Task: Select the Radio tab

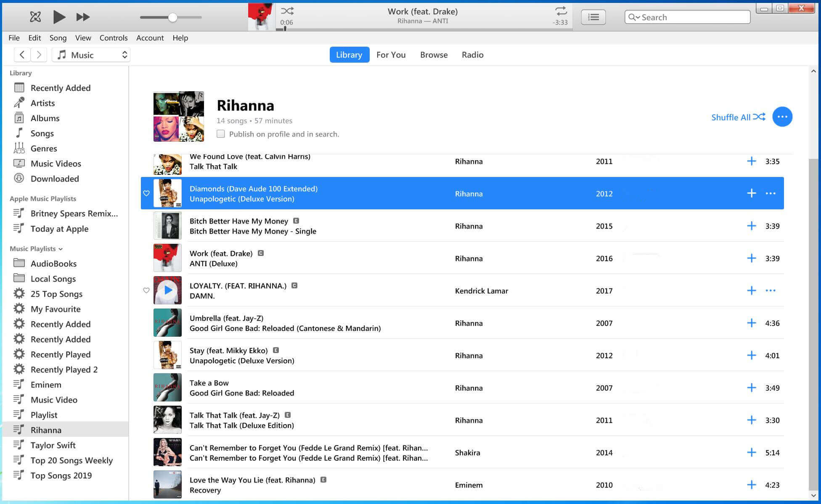Action: point(473,55)
